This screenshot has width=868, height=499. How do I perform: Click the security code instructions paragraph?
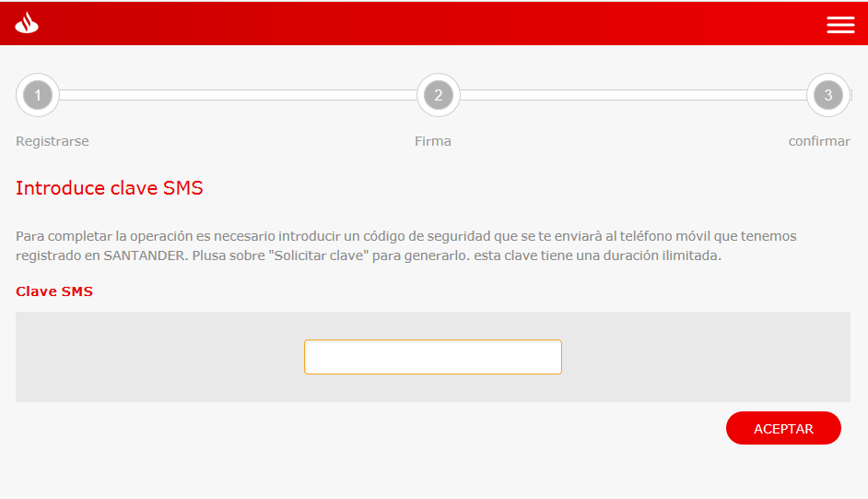click(405, 246)
